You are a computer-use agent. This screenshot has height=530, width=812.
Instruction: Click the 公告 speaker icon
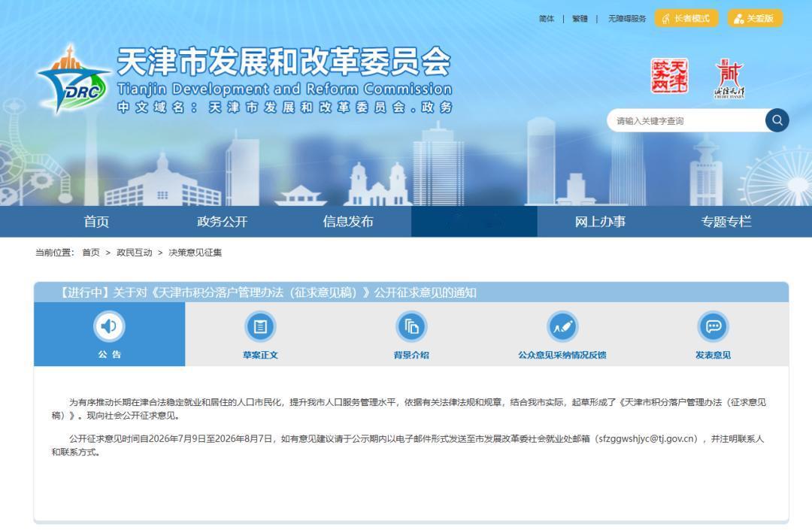click(109, 326)
